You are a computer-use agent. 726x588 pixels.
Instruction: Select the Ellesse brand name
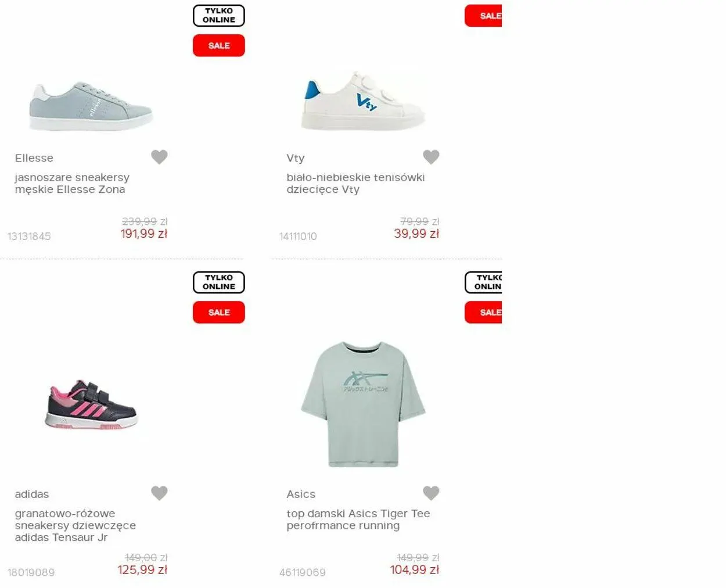[x=34, y=158]
